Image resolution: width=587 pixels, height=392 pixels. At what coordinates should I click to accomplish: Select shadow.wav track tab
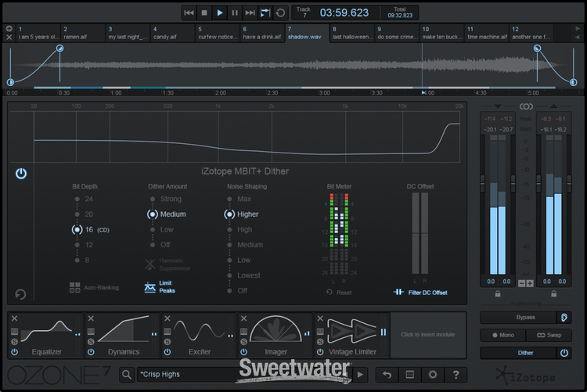click(307, 33)
